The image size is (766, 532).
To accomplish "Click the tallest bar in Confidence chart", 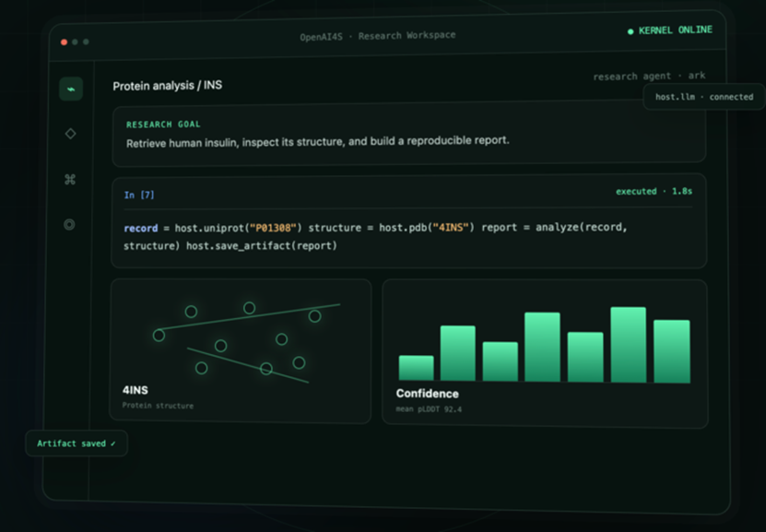I will [x=629, y=345].
